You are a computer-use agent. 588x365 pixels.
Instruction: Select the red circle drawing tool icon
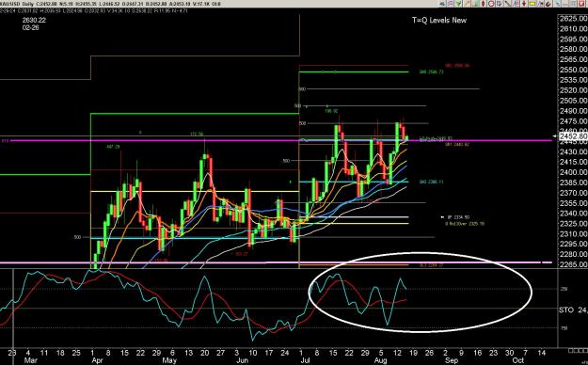pyautogui.click(x=491, y=4)
